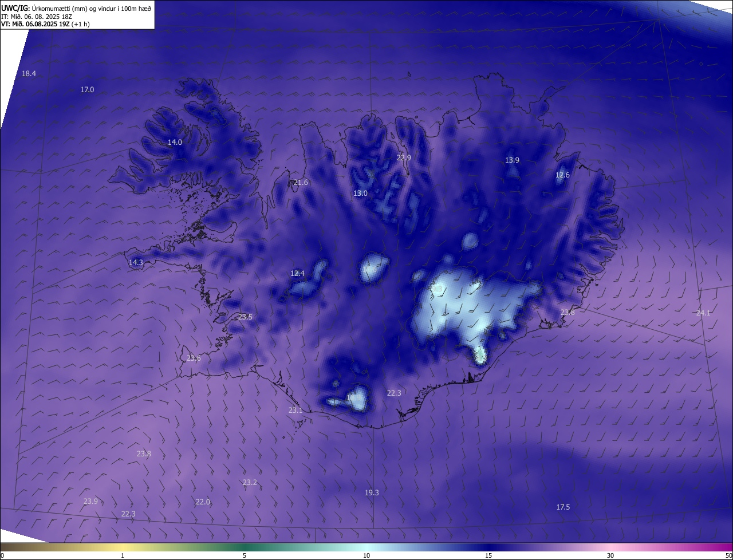Click the 13.0 value label
The image size is (733, 560).
coord(360,194)
